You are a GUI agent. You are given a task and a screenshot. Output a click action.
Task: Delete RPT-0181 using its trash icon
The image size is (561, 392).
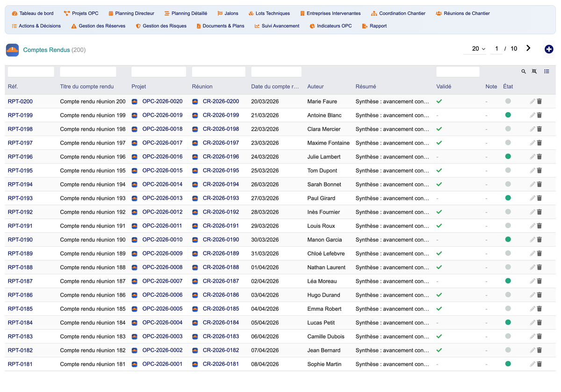[x=539, y=364]
